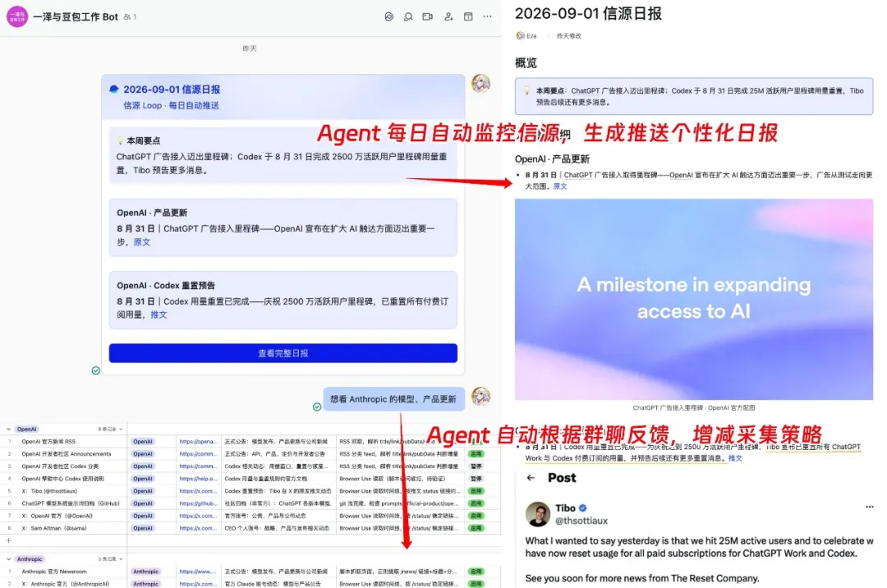Add a member with the person-plus icon
The height and width of the screenshot is (588, 887).
[x=448, y=17]
